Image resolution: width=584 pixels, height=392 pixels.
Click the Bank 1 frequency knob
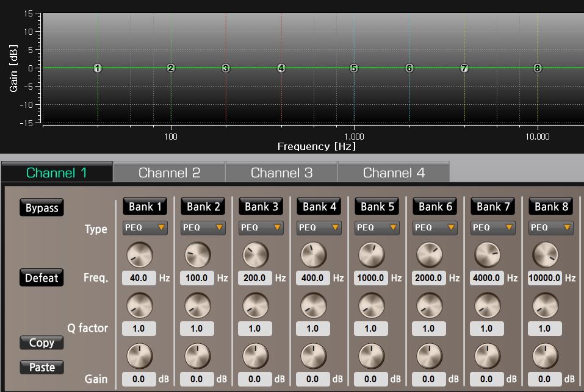(x=139, y=255)
